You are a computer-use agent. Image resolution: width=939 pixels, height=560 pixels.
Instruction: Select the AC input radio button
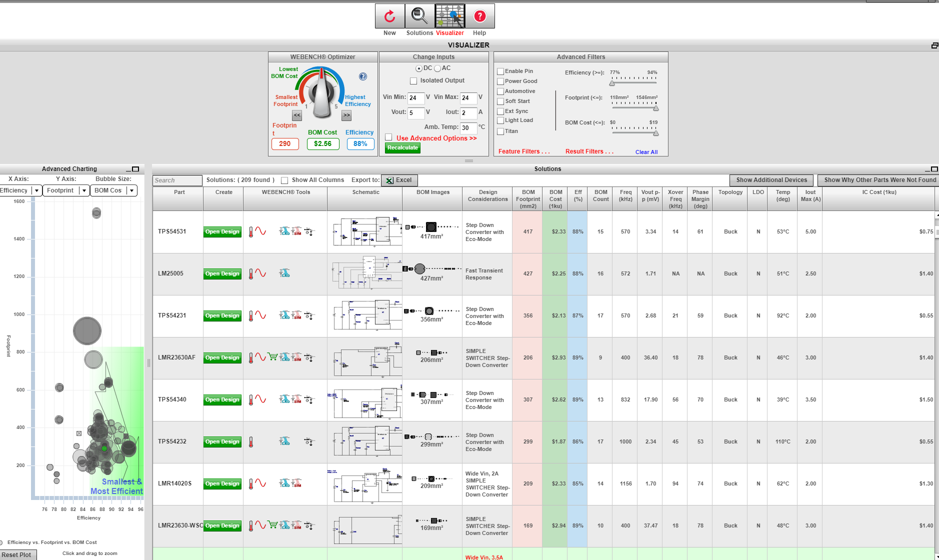437,68
